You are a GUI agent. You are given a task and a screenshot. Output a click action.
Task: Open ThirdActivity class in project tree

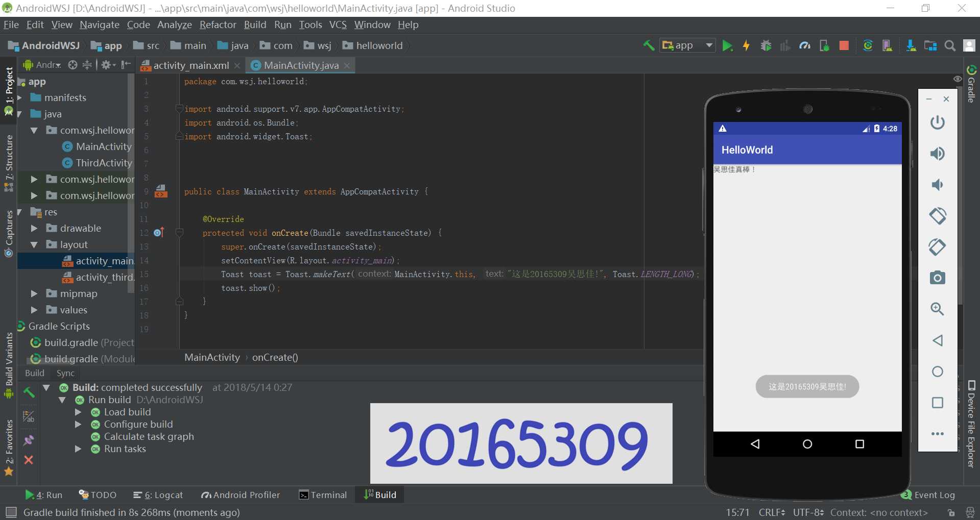click(104, 163)
